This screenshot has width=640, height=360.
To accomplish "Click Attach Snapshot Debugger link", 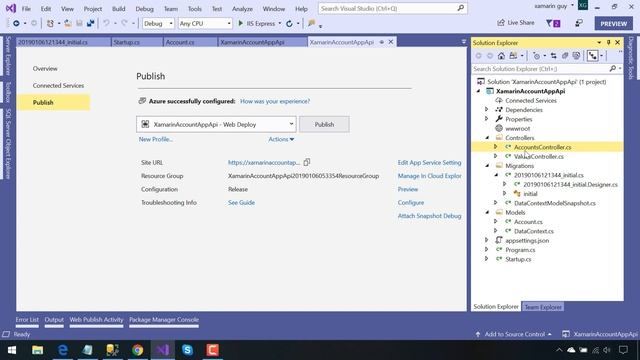I will [x=429, y=216].
